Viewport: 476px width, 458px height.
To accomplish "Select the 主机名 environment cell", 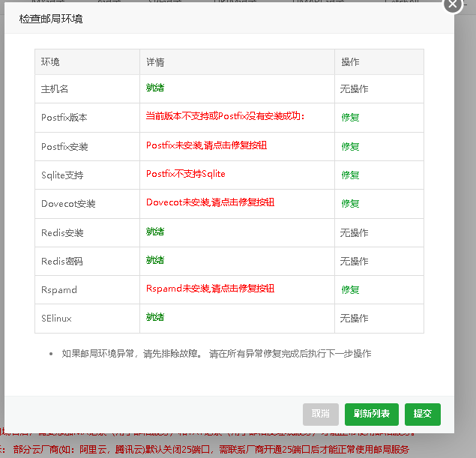I will tap(88, 89).
